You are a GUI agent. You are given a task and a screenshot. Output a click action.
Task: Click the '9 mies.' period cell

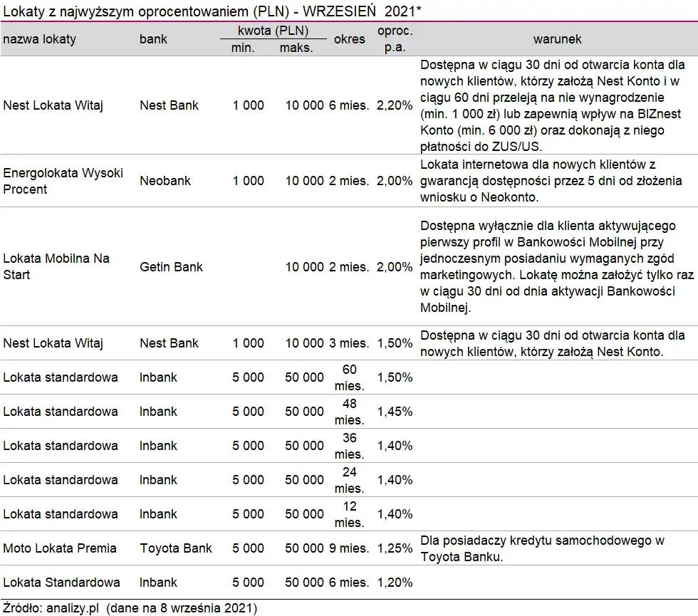coord(349,548)
